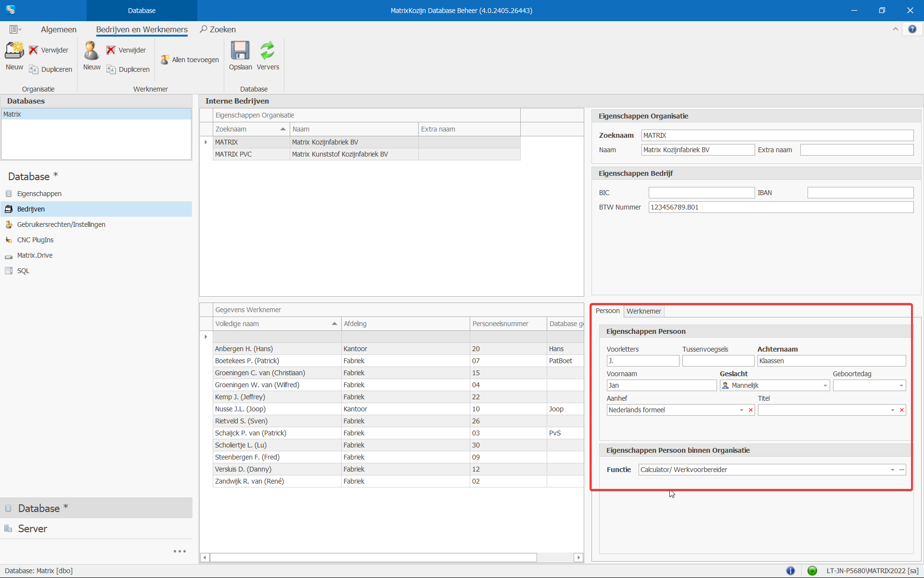Viewport: 924px width, 578px height.
Task: Open the Titel dropdown arrow
Action: (892, 410)
